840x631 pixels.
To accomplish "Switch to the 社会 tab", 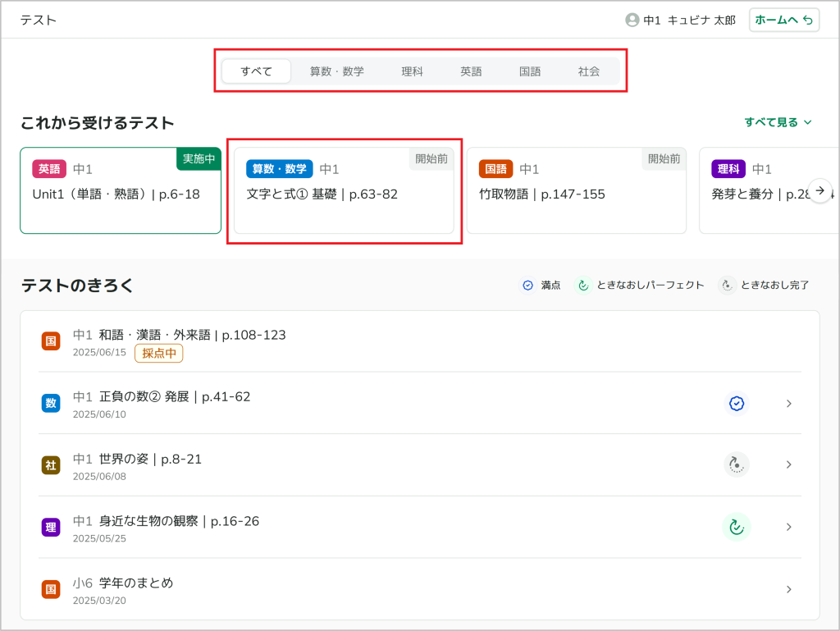I will [x=589, y=71].
